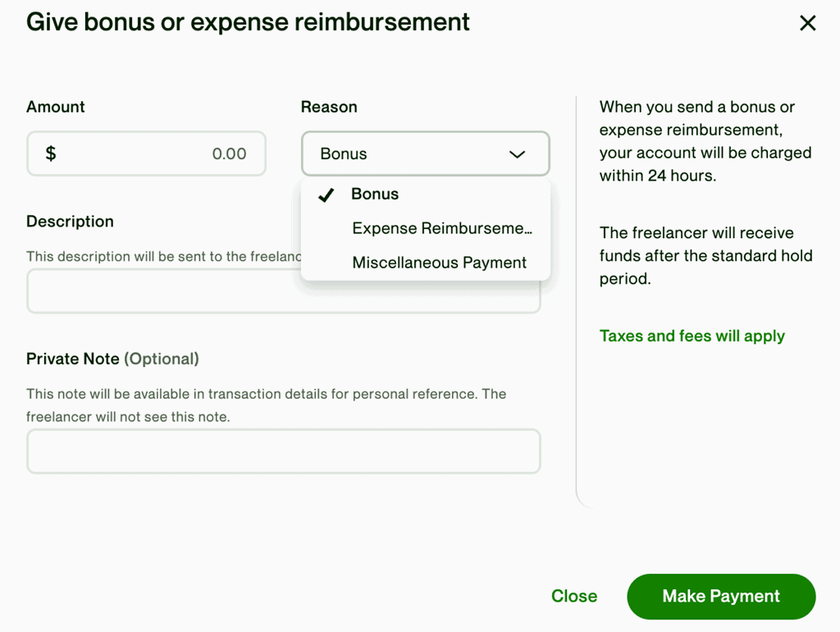Choose Expense Reimbursement from the reason list

click(x=441, y=229)
